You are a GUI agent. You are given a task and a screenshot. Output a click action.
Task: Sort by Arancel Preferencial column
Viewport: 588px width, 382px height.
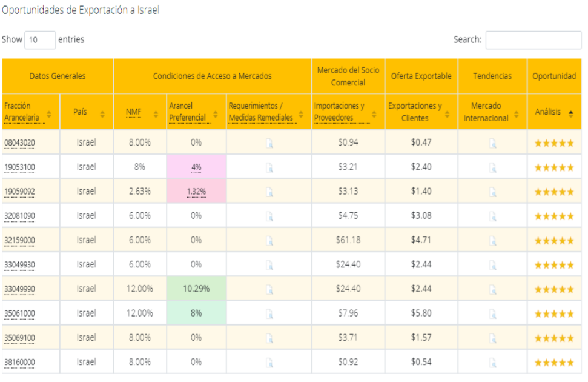195,111
